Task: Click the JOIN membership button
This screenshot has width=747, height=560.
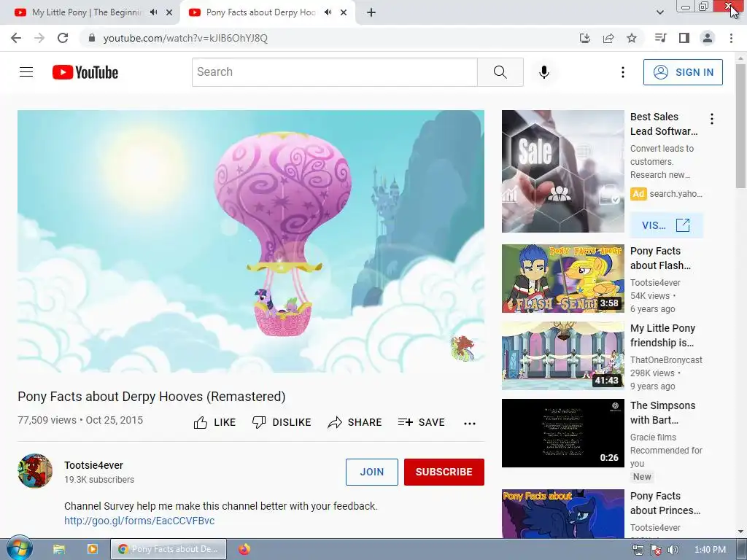Action: pos(371,472)
